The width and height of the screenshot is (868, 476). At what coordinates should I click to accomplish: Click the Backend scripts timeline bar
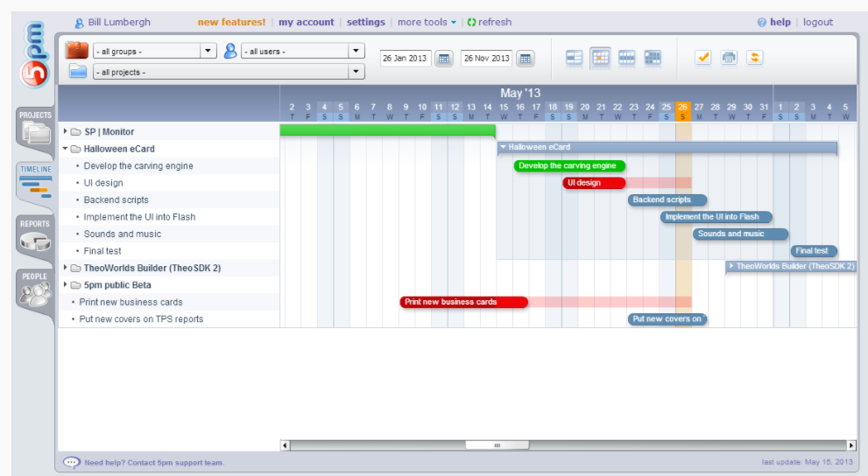[667, 199]
